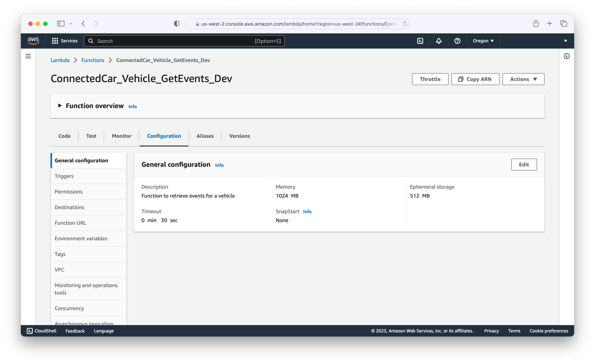Open the Oregon region selector

(483, 41)
